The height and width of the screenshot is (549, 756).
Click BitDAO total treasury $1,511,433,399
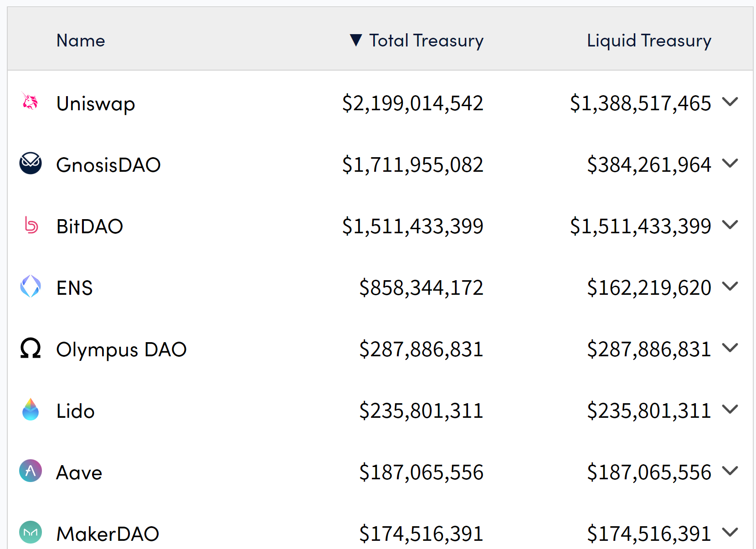pyautogui.click(x=412, y=226)
